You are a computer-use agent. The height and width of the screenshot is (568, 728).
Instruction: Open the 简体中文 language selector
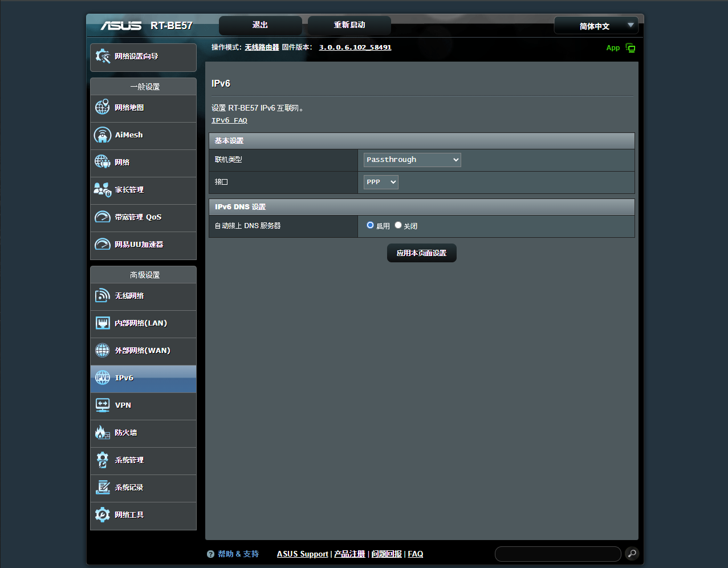596,26
